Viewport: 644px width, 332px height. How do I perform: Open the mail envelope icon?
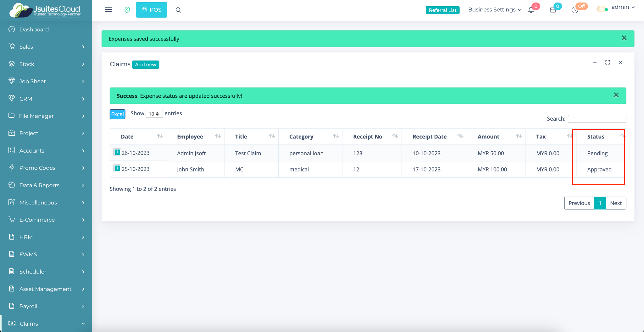tap(553, 10)
